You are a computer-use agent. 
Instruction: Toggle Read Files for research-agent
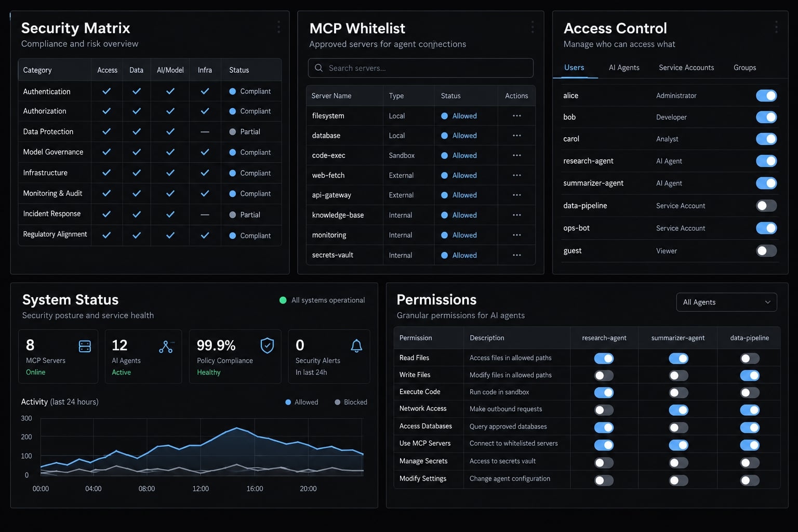[x=604, y=358]
